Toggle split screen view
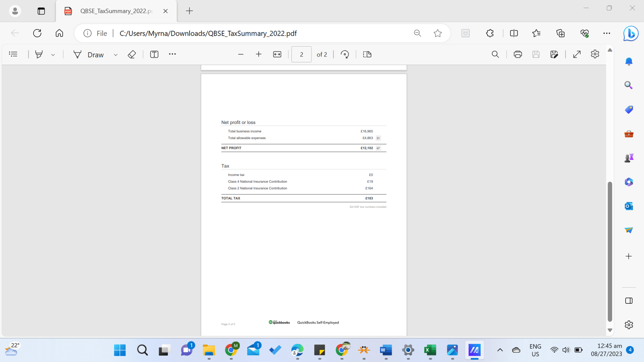Image resolution: width=644 pixels, height=362 pixels. [514, 33]
